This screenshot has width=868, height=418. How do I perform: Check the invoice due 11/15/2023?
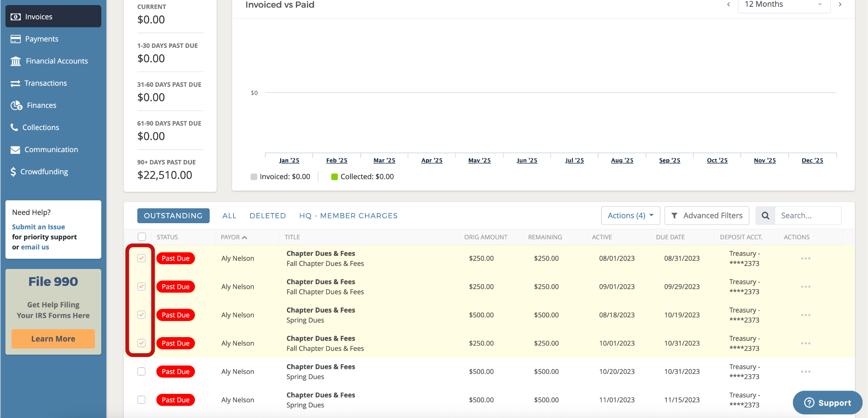pyautogui.click(x=142, y=400)
